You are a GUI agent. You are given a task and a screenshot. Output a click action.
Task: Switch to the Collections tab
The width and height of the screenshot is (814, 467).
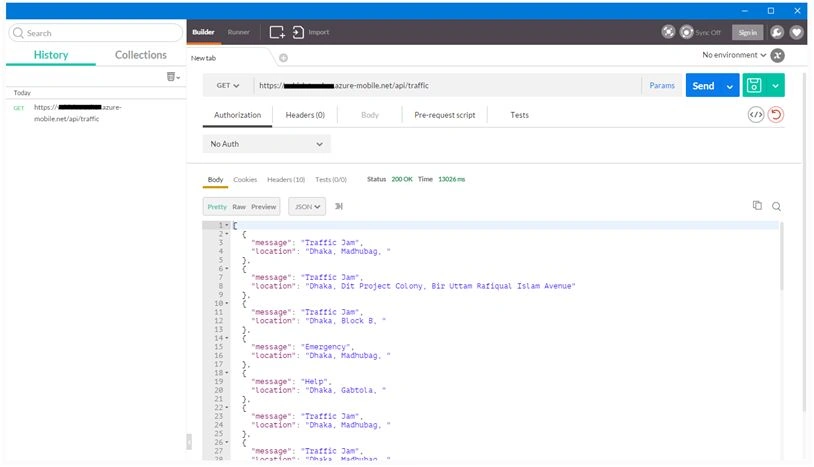[141, 55]
